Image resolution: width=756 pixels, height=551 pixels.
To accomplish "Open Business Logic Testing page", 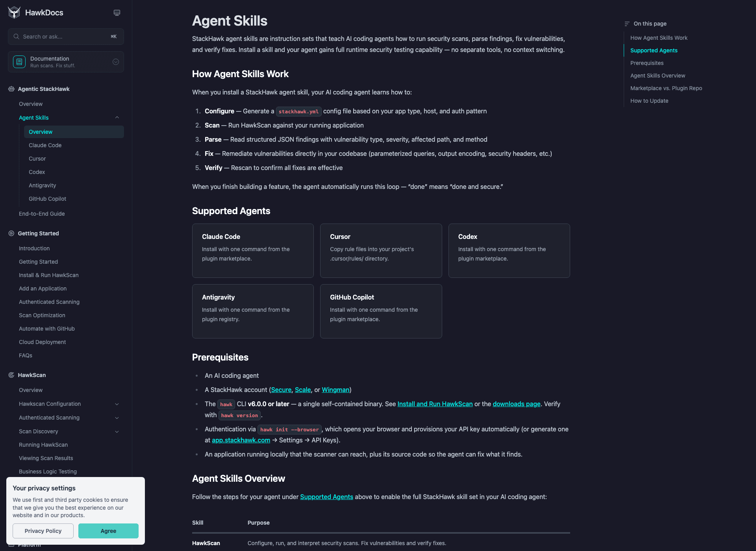I will pyautogui.click(x=48, y=471).
